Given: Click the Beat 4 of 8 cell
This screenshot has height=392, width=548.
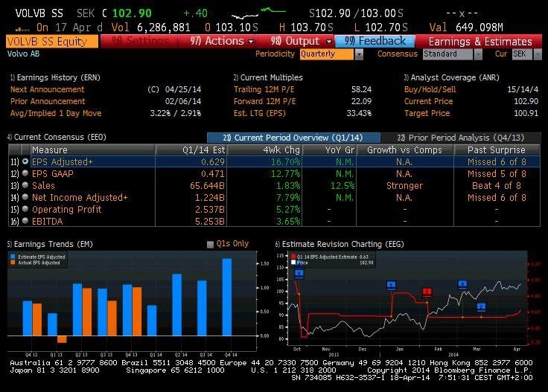Looking at the screenshot, I should click(x=497, y=186).
